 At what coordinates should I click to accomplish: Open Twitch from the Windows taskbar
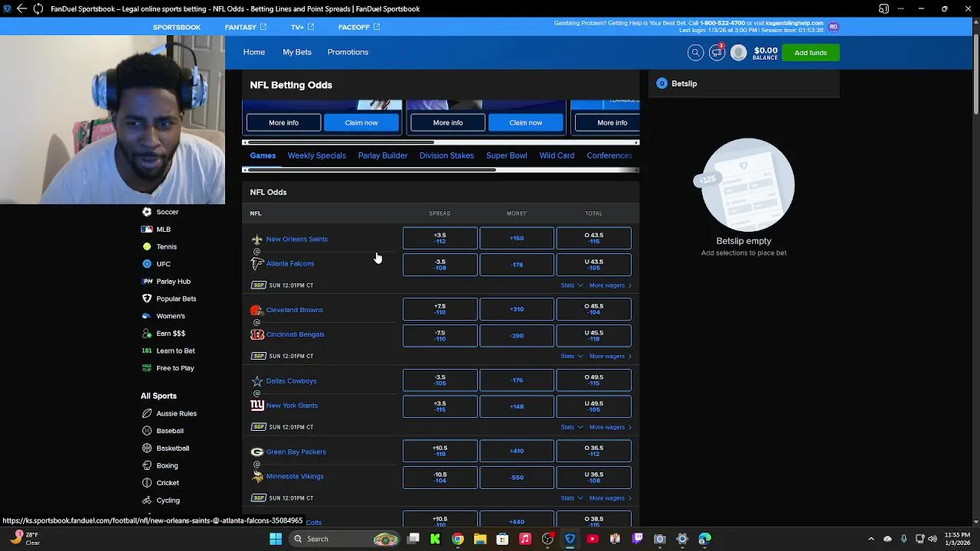(x=637, y=539)
